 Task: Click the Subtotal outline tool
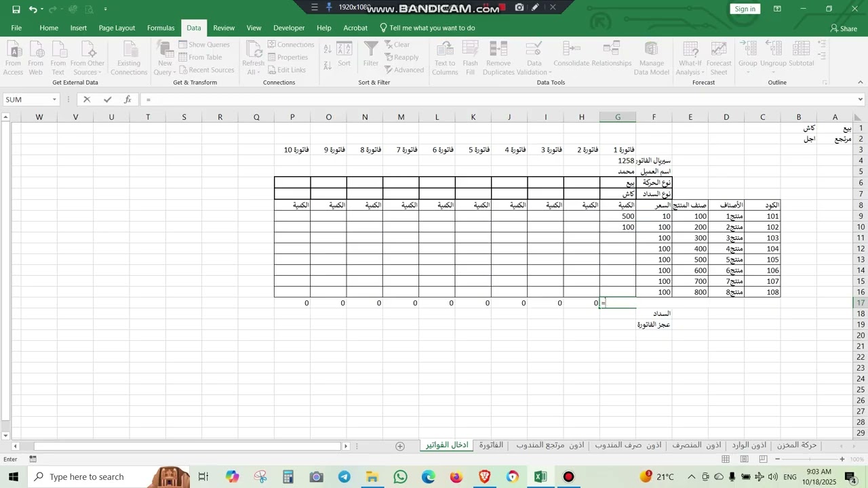pos(801,54)
